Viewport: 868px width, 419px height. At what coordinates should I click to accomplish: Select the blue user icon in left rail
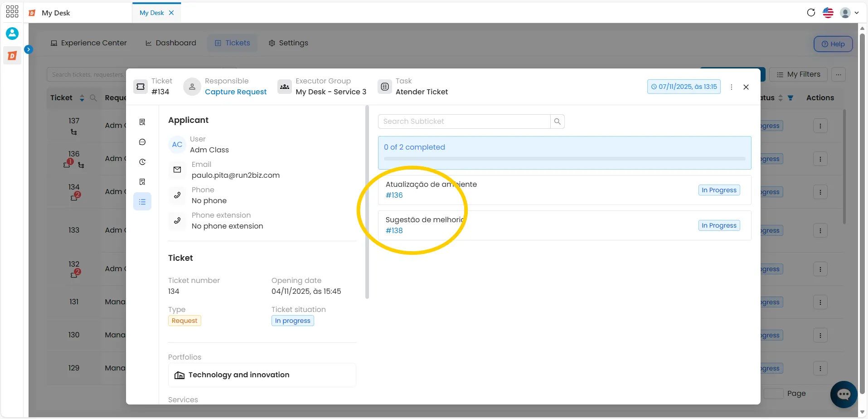pos(12,33)
